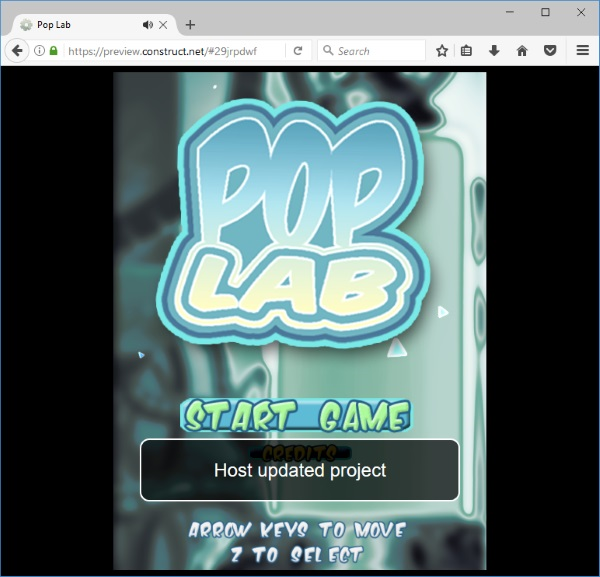
Task: Save page to Pocket
Action: coord(550,51)
